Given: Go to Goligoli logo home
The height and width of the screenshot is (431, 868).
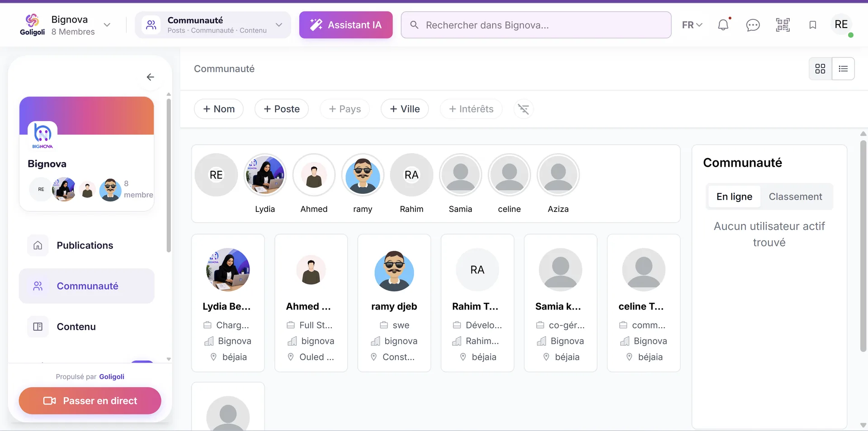Looking at the screenshot, I should coord(32,25).
